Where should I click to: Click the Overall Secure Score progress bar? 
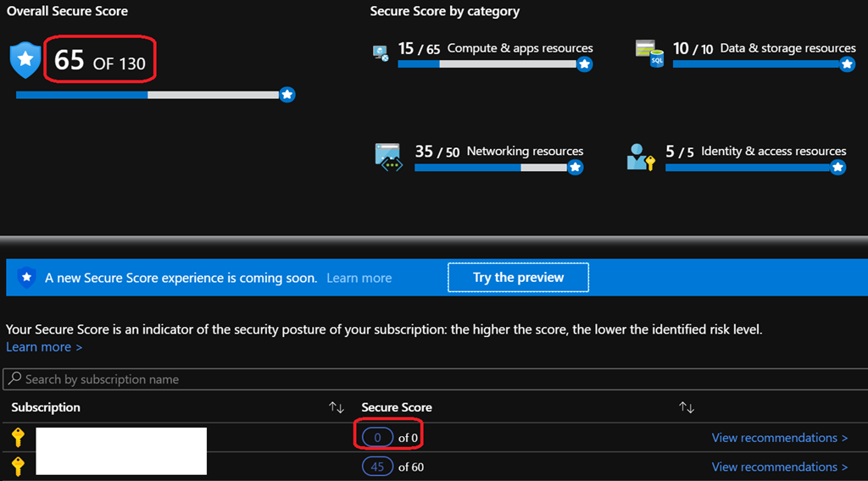(x=148, y=95)
